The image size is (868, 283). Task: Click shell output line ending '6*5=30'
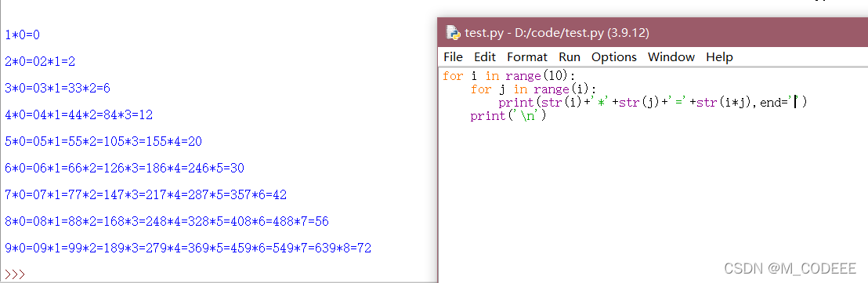pyautogui.click(x=125, y=169)
